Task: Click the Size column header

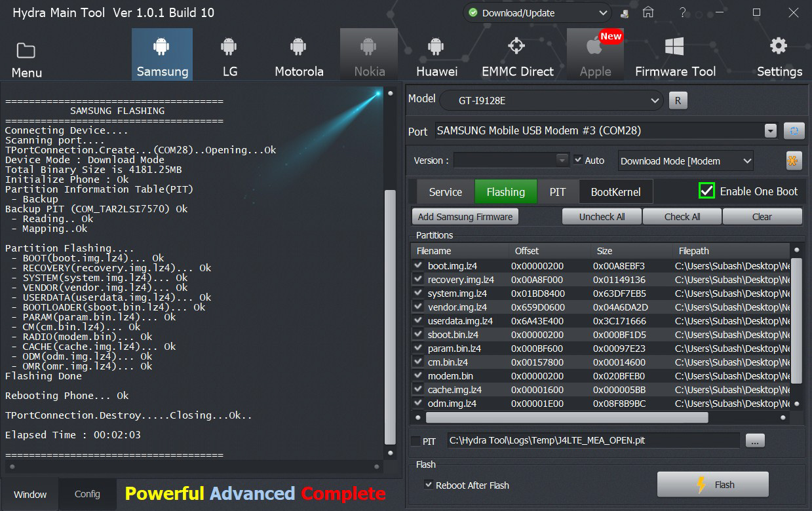Action: click(631, 251)
